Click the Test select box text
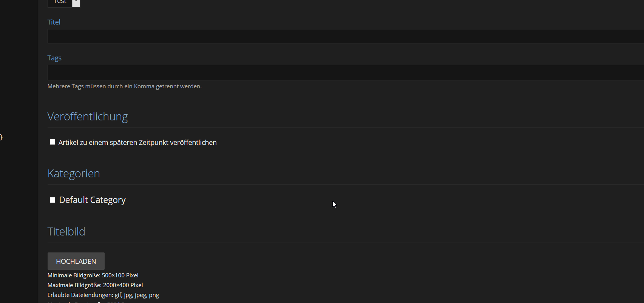Image resolution: width=644 pixels, height=303 pixels. pos(60,2)
